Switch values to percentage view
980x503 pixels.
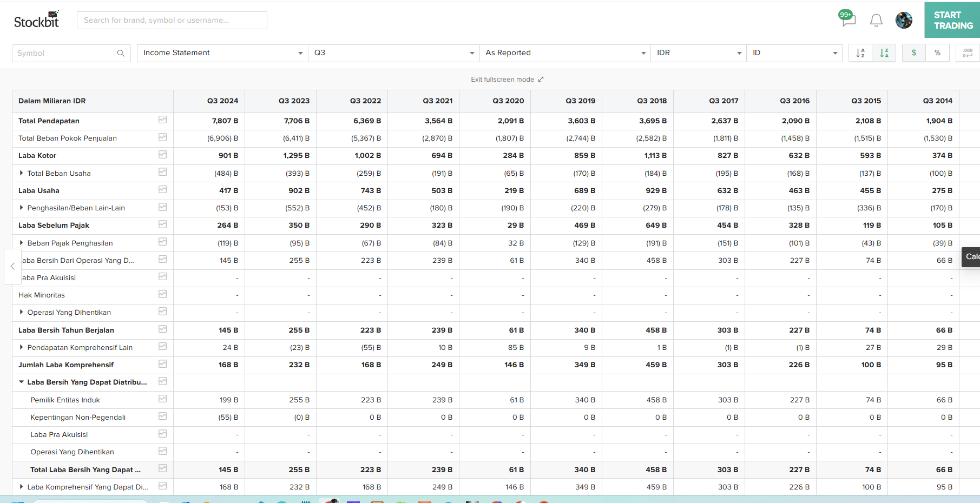point(937,53)
